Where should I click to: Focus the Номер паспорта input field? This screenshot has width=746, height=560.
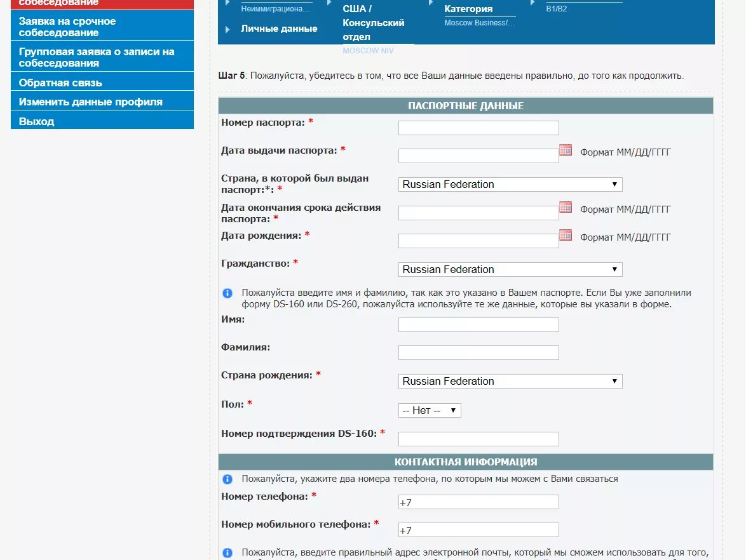[x=478, y=128]
